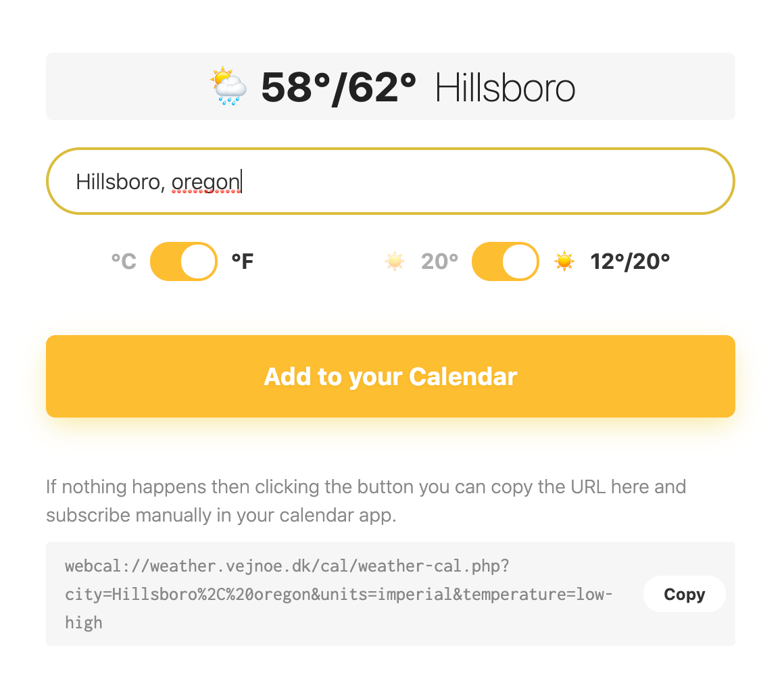Select the °C label
The width and height of the screenshot is (784, 677).
point(124,261)
